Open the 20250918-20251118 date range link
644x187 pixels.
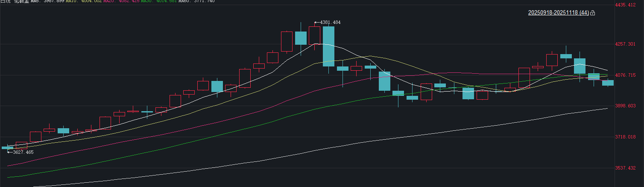click(x=558, y=13)
